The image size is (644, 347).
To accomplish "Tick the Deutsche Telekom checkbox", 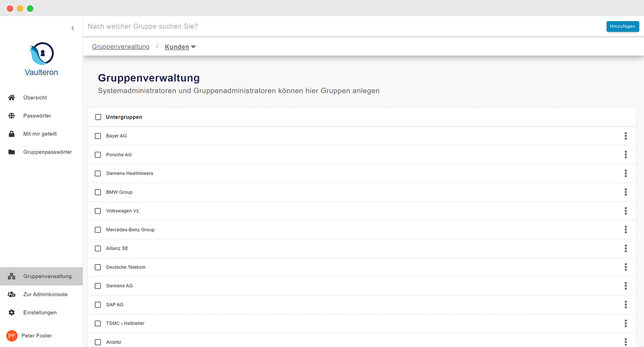I will [x=98, y=267].
